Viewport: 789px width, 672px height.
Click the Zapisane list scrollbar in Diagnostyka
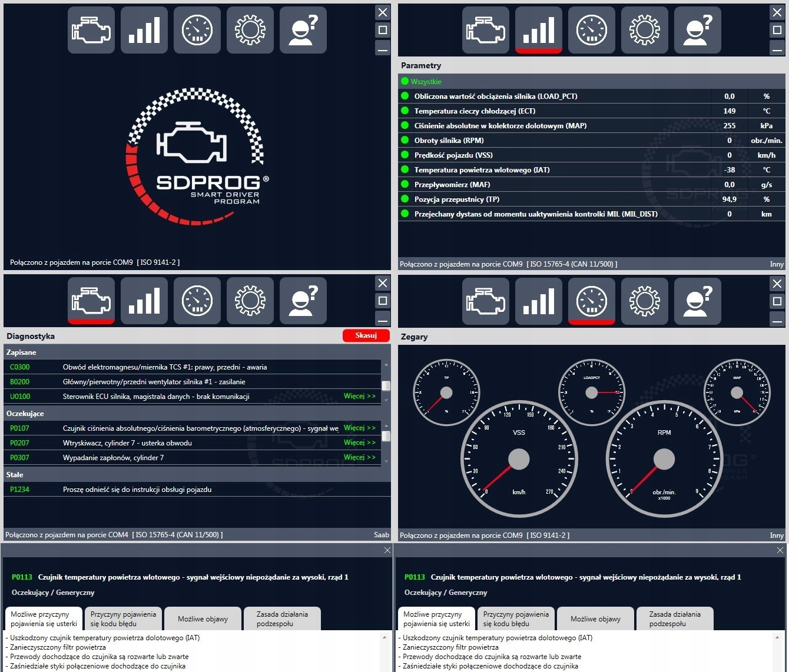(386, 382)
